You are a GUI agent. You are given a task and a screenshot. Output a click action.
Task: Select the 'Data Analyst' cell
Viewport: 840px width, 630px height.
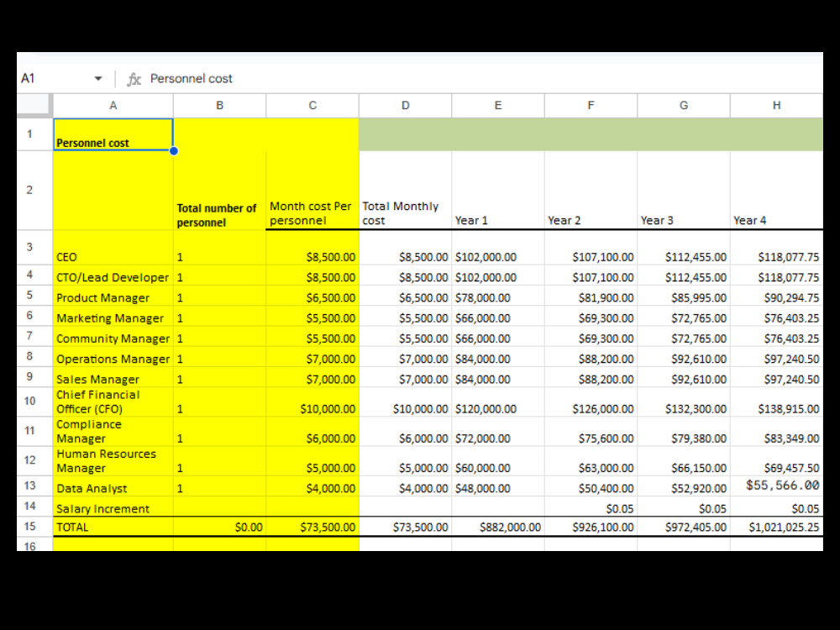click(x=113, y=486)
